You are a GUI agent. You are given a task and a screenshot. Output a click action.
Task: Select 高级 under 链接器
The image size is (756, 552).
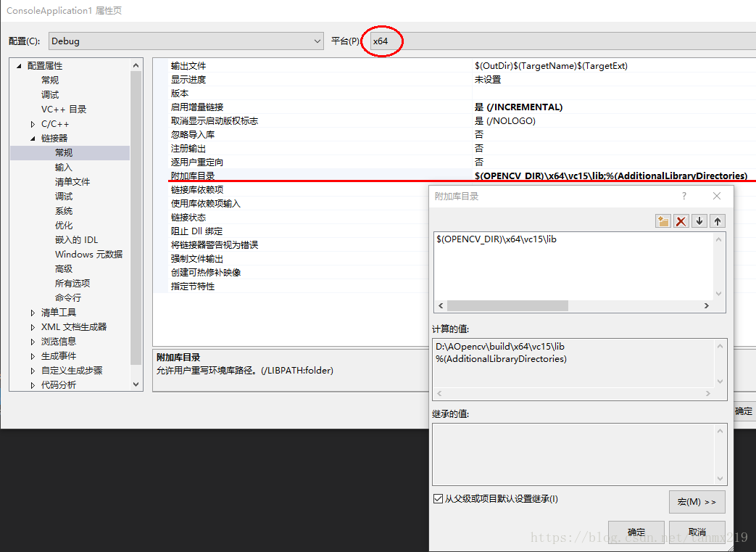[64, 269]
